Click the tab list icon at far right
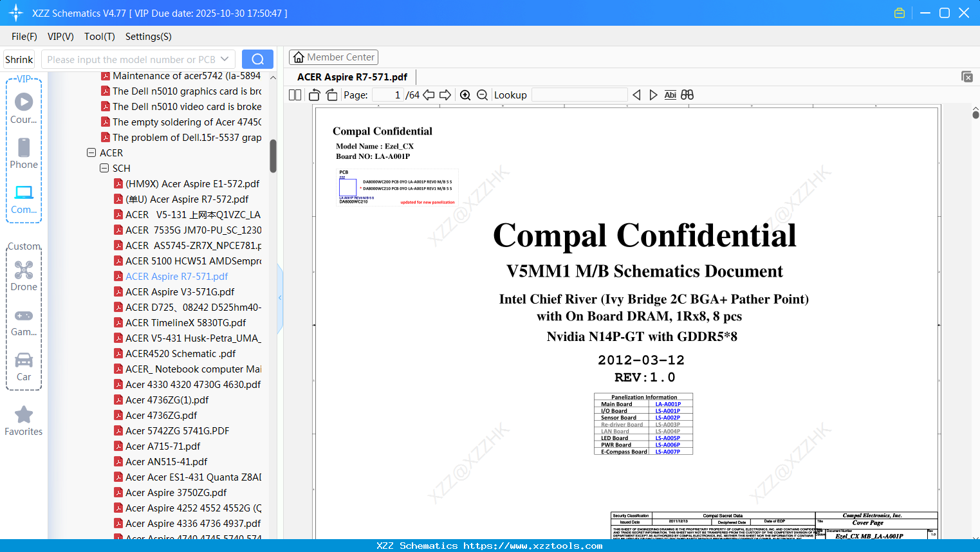This screenshot has width=980, height=552. [967, 77]
